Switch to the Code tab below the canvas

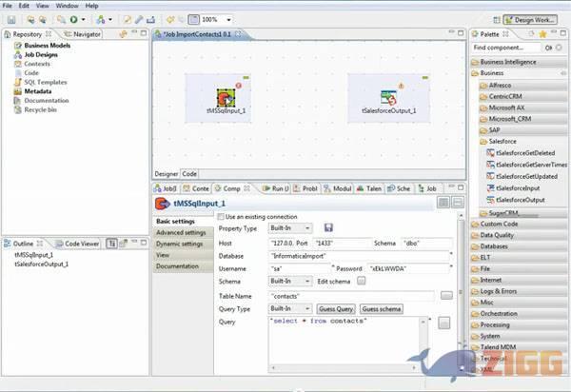click(189, 174)
